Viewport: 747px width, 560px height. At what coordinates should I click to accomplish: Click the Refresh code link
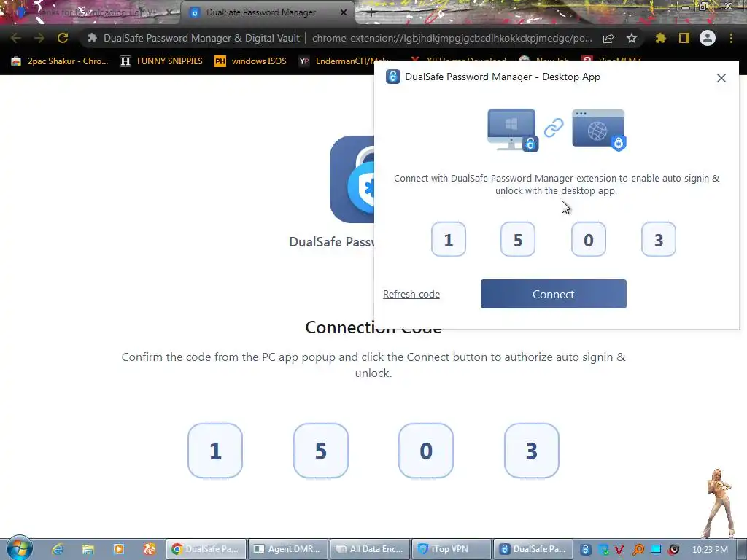(411, 294)
